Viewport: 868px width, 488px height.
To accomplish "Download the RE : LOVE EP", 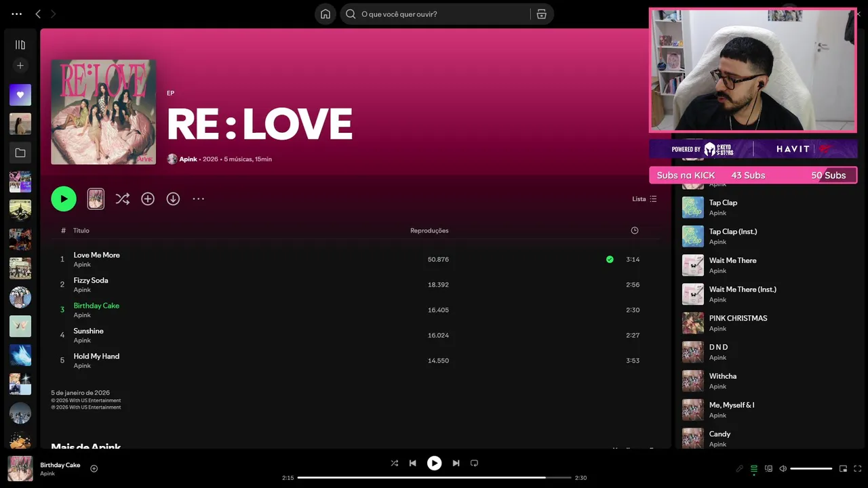I will coord(173,199).
